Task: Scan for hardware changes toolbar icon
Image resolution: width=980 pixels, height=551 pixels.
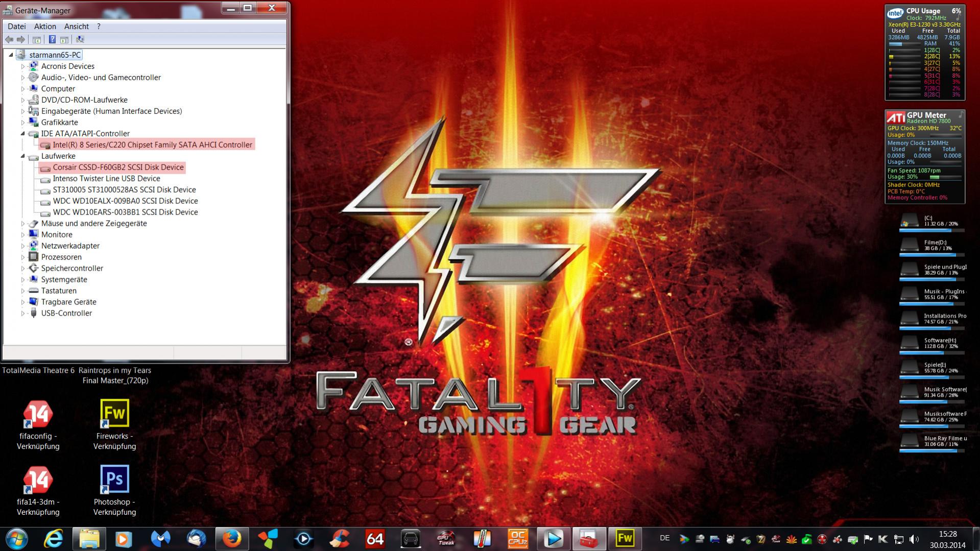Action: (x=80, y=39)
